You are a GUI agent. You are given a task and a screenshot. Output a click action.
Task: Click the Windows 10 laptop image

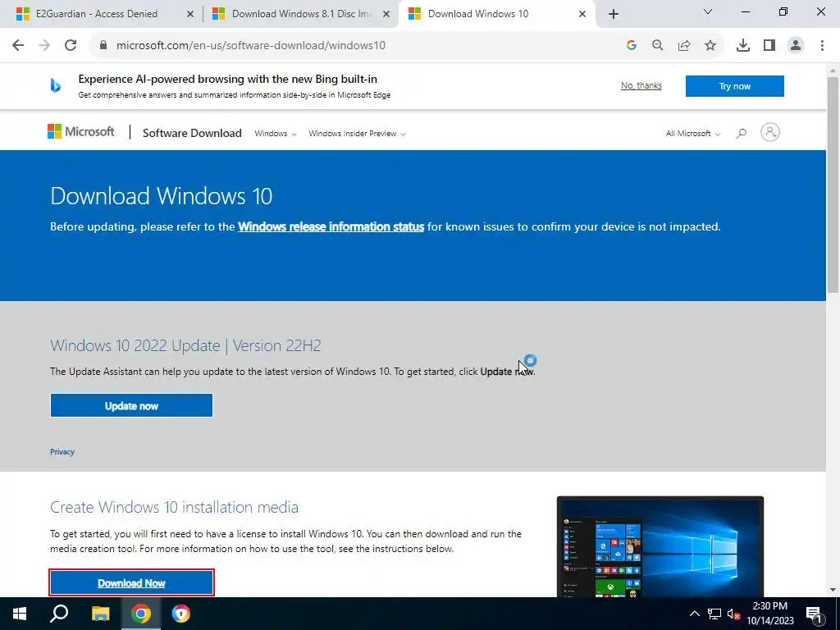(x=660, y=546)
